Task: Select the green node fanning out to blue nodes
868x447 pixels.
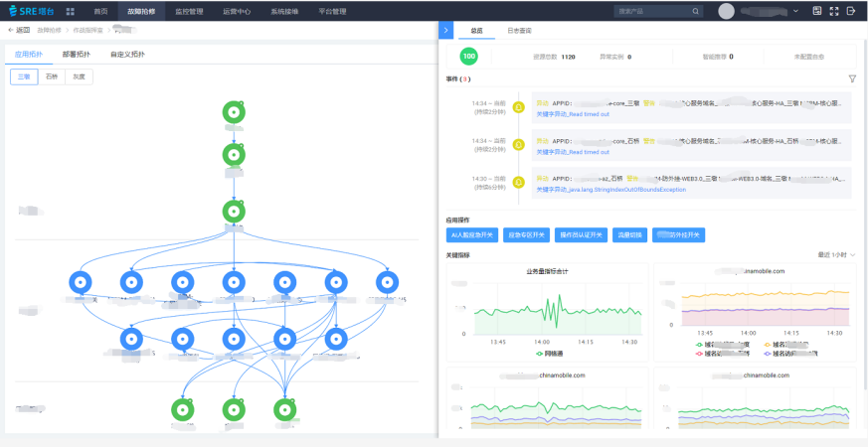Action: point(234,212)
